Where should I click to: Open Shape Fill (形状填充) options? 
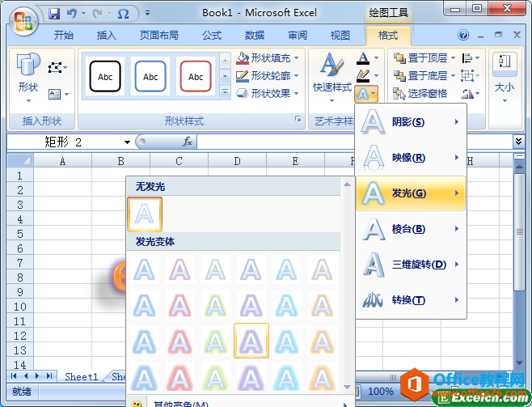(268, 57)
